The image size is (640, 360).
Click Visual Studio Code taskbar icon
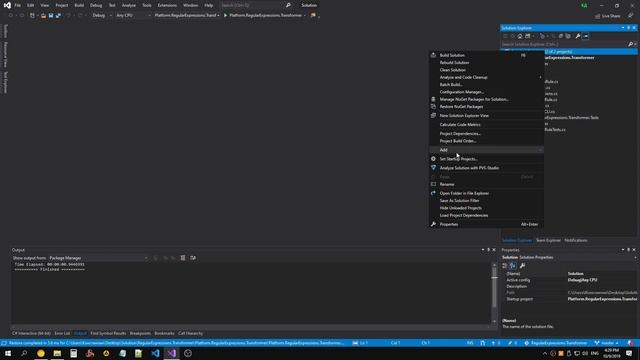[x=155, y=353]
